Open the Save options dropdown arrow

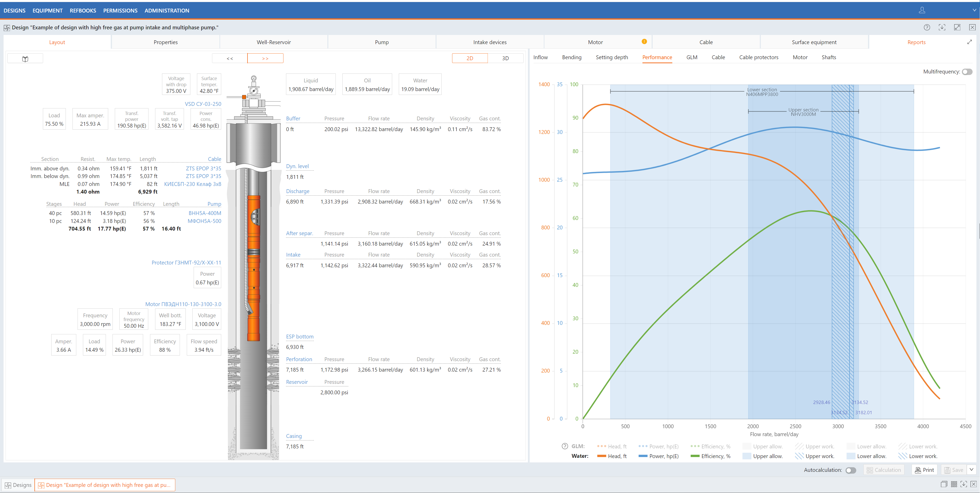(x=971, y=470)
